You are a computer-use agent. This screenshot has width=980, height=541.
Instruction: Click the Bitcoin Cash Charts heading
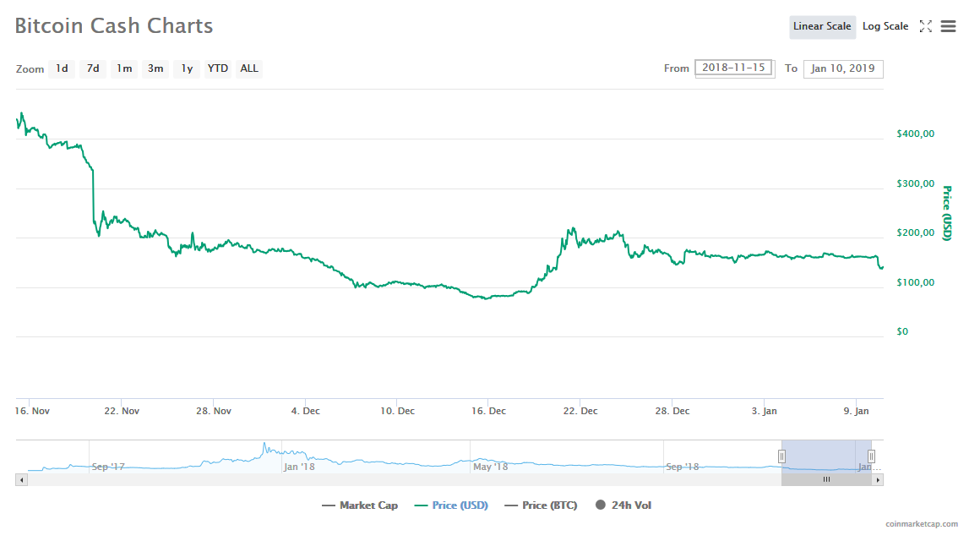point(114,25)
